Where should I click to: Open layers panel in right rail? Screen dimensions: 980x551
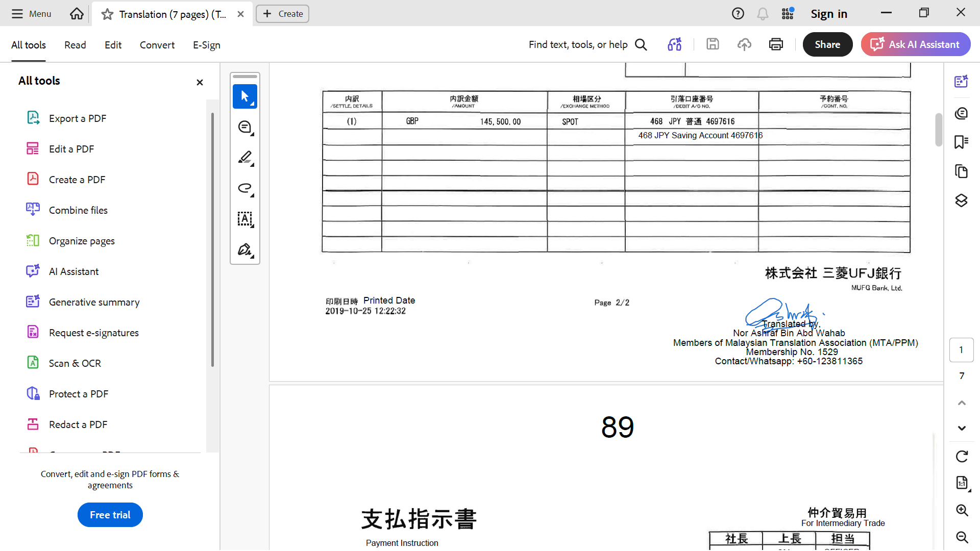[962, 201]
